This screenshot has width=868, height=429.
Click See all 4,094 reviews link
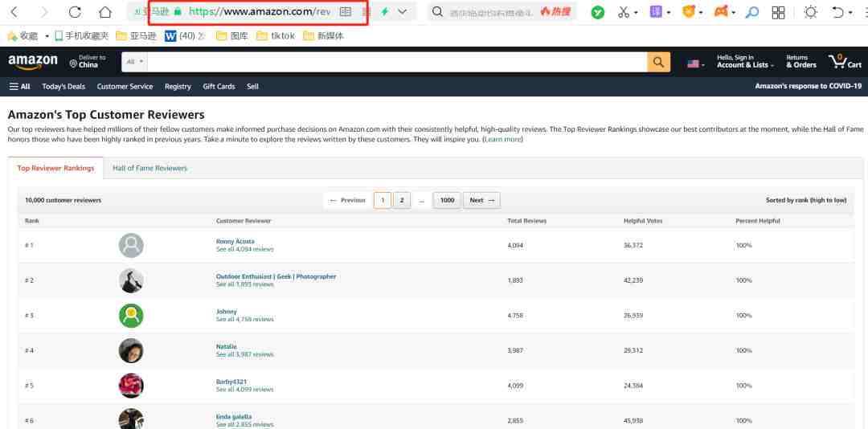click(244, 249)
